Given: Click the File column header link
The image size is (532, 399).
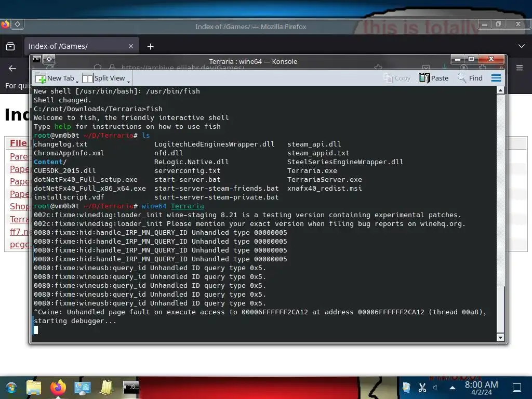Looking at the screenshot, I should (18, 143).
